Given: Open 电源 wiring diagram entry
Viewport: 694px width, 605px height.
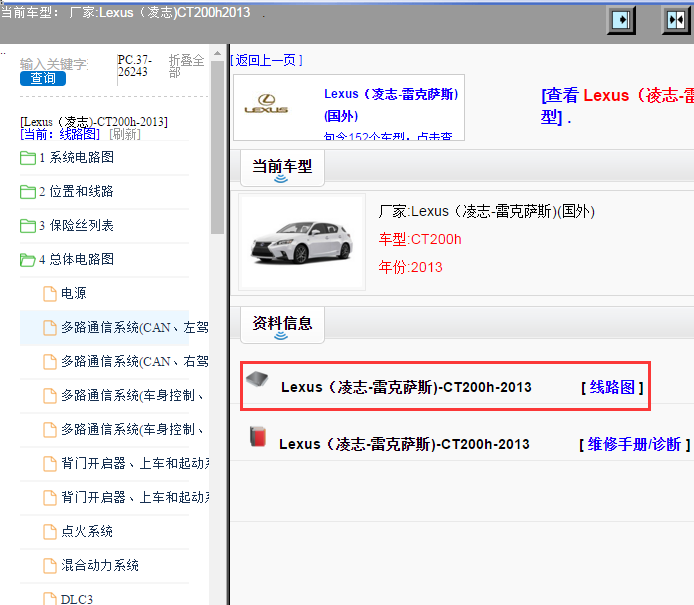Looking at the screenshot, I should [73, 293].
